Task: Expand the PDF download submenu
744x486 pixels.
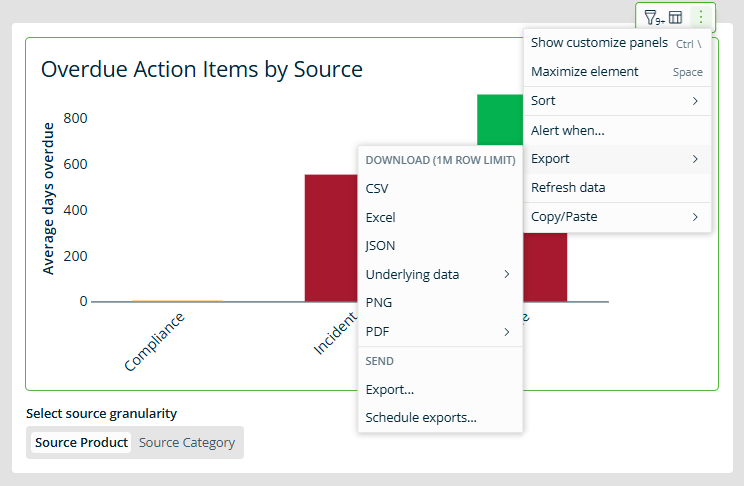Action: [x=439, y=331]
